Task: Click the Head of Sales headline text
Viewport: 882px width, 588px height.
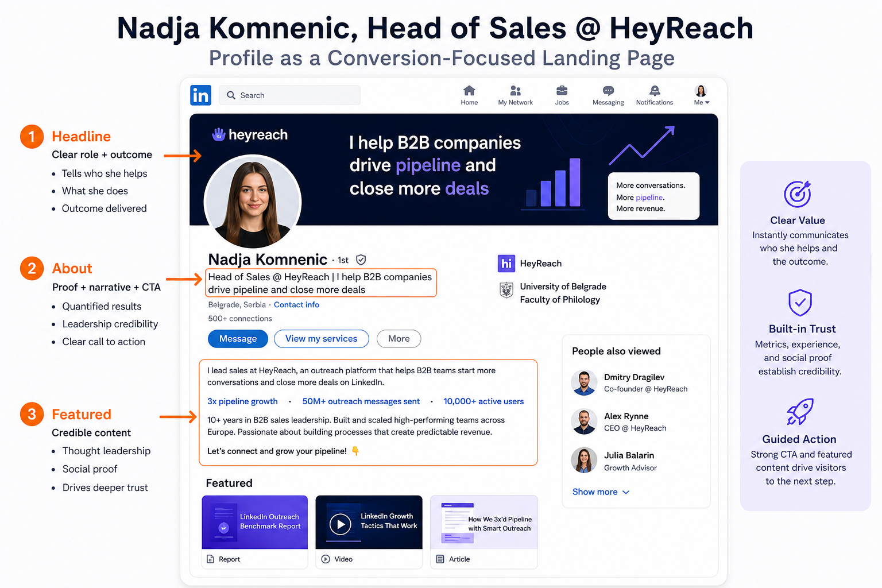Action: click(x=320, y=283)
